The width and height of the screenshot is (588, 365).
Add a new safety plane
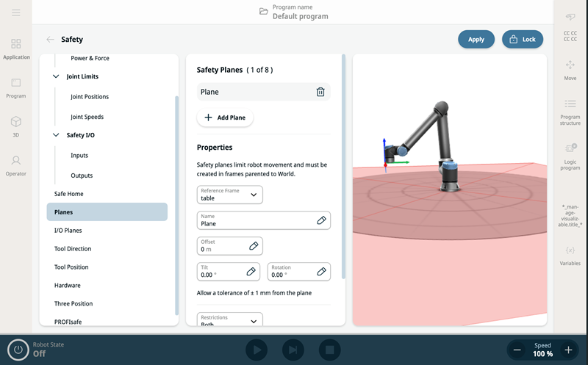pos(225,118)
